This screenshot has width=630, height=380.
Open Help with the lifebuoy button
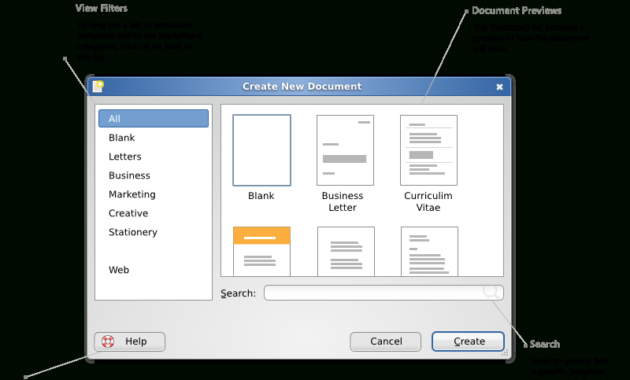pos(130,342)
